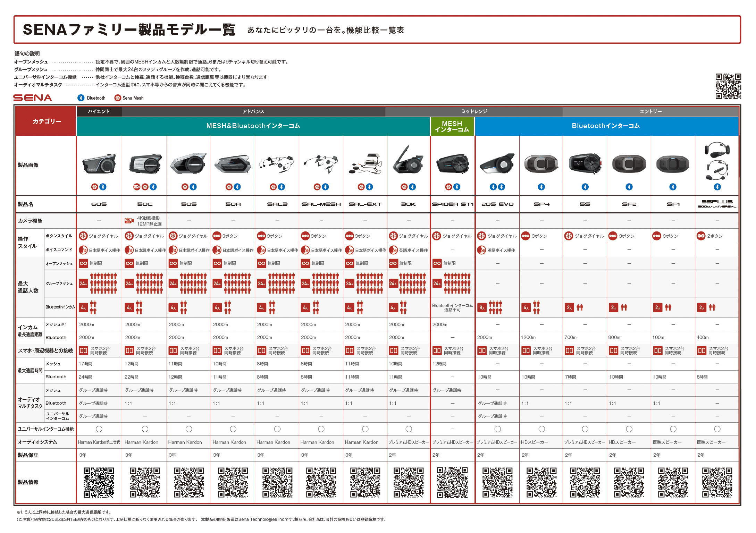Select the jog dial icon under 60S

[83, 236]
